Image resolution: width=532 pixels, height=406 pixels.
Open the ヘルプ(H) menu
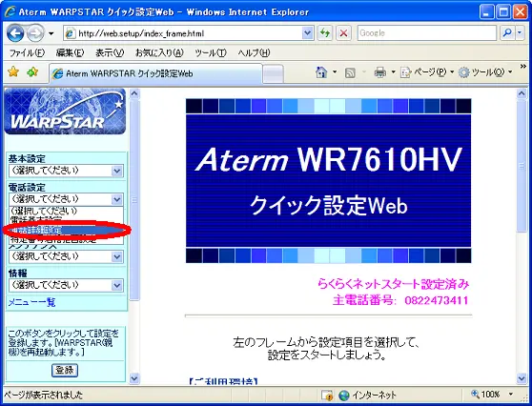pyautogui.click(x=254, y=53)
